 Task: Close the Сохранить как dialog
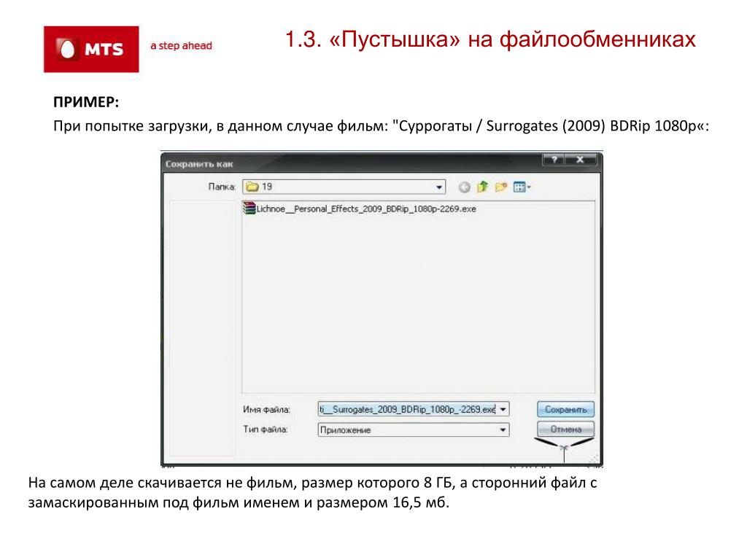coord(580,160)
